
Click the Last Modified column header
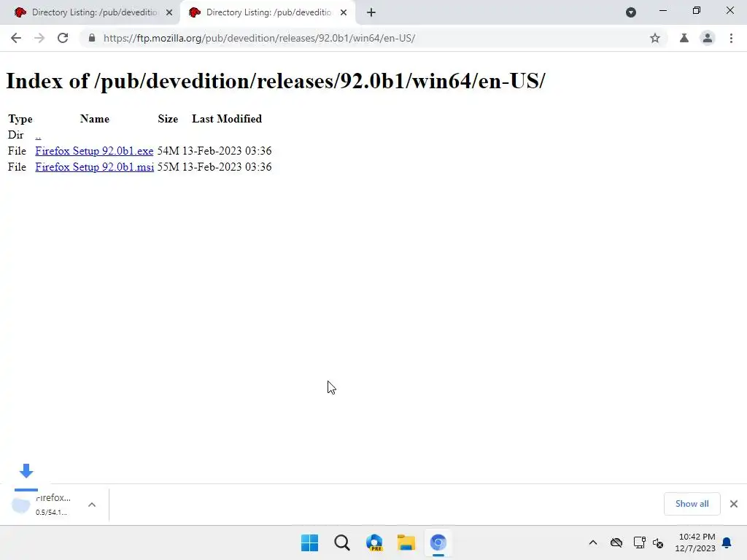click(227, 119)
